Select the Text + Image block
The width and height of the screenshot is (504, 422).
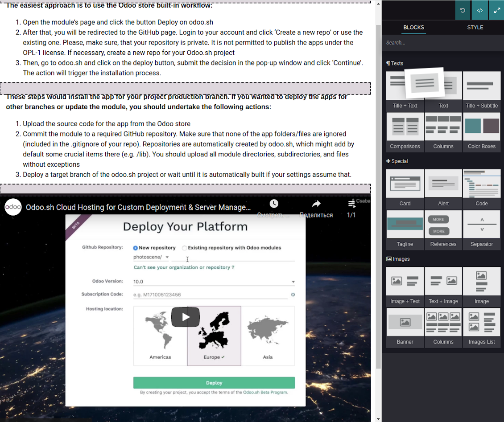pos(443,287)
